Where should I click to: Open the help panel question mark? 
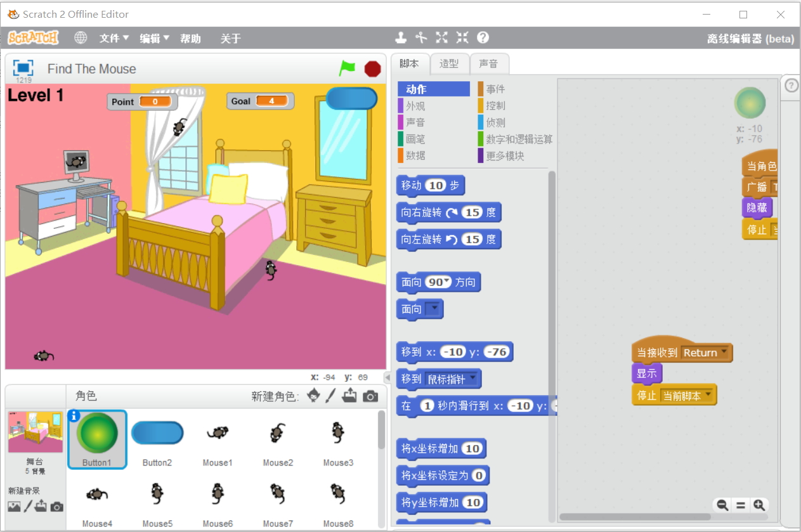pyautogui.click(x=791, y=86)
